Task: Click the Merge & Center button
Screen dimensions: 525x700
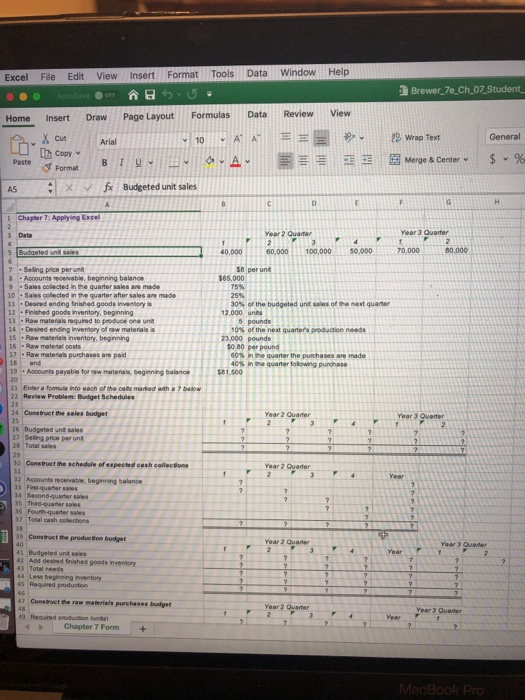Action: [424, 159]
